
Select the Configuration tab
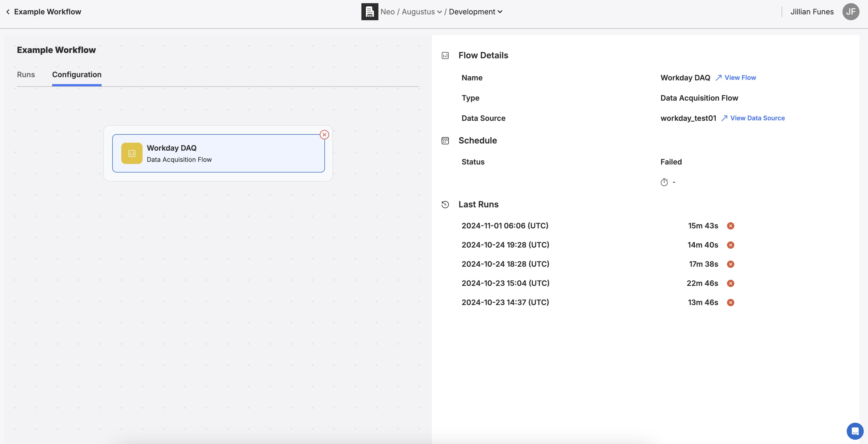coord(77,75)
